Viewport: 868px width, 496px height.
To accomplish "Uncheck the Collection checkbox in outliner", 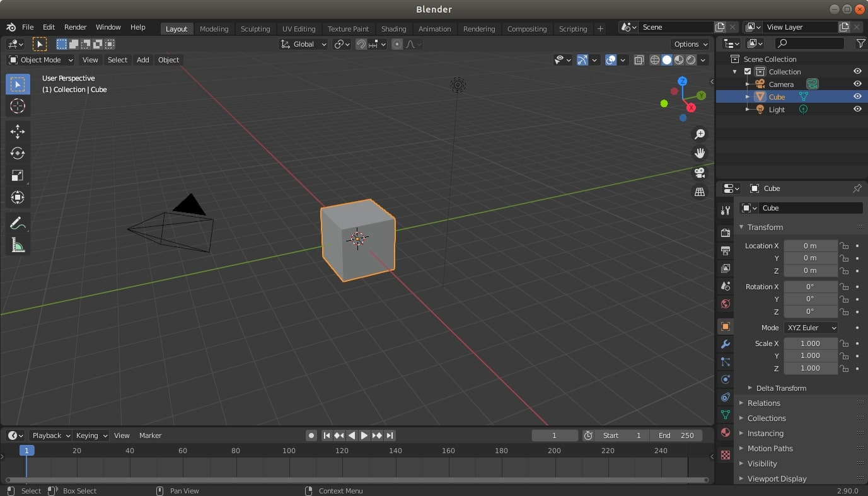I will (748, 72).
